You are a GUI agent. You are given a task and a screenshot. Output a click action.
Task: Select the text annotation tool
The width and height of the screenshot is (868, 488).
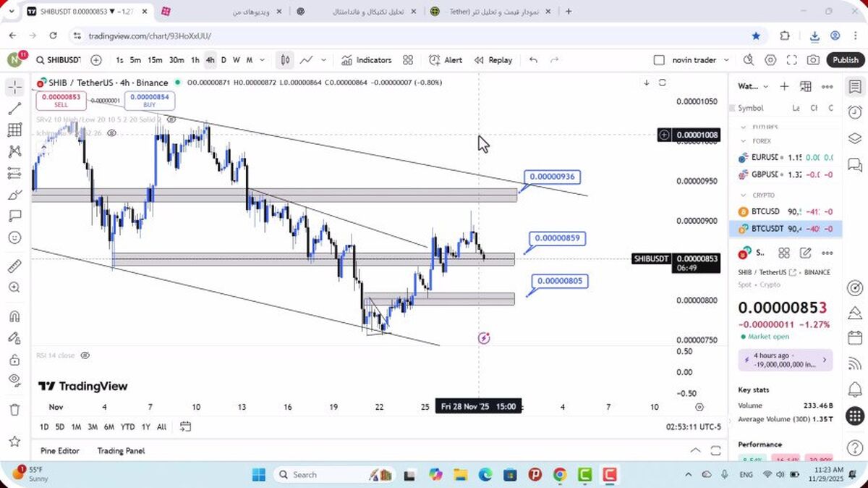pyautogui.click(x=14, y=216)
